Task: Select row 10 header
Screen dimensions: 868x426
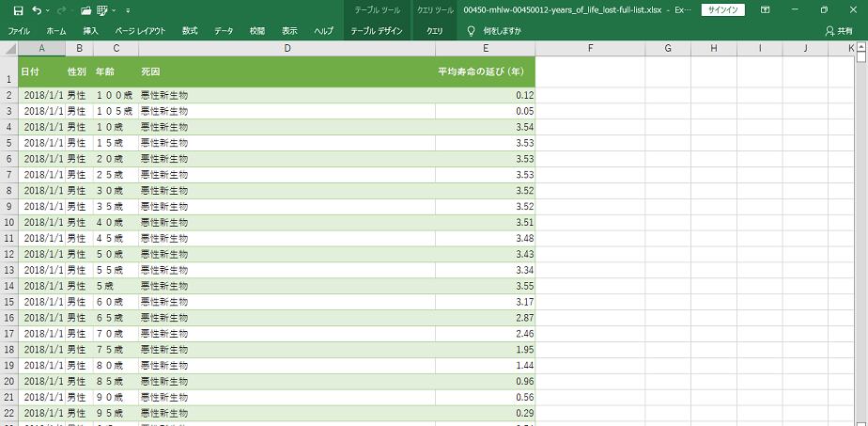Action: point(8,222)
